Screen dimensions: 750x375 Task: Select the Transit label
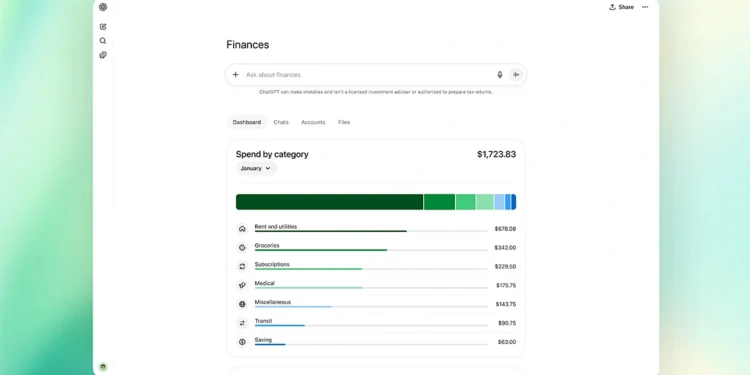[264, 321]
